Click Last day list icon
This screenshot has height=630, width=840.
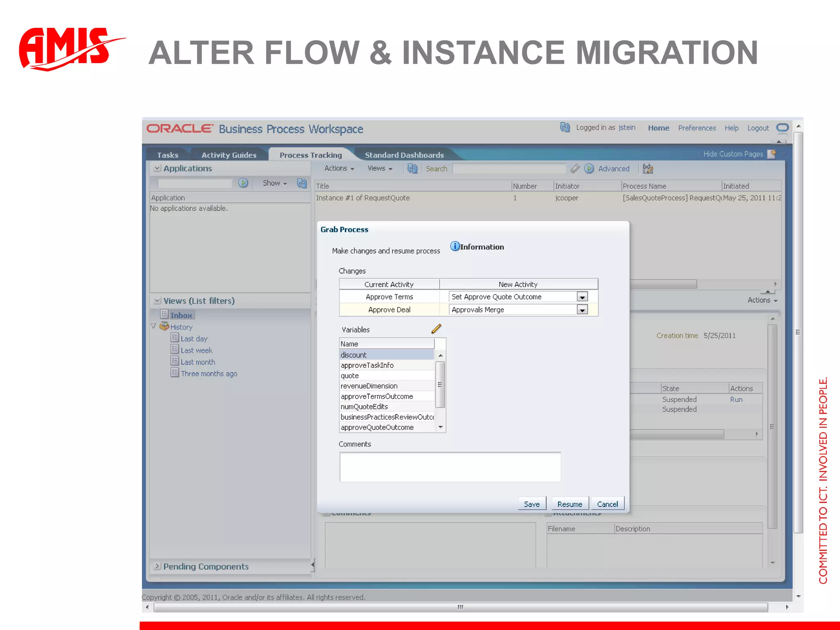[175, 338]
